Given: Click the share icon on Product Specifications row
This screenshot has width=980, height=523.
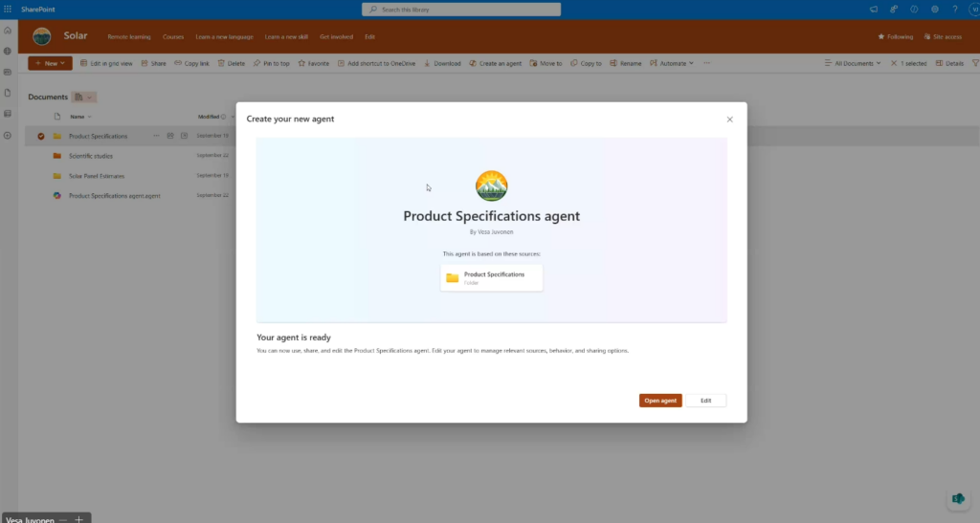Looking at the screenshot, I should click(170, 136).
